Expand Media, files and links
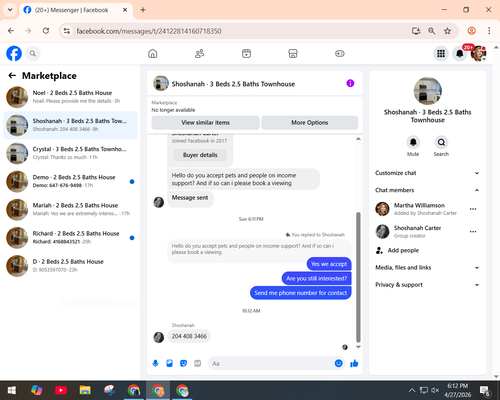Image resolution: width=500 pixels, height=400 pixels. point(428,267)
